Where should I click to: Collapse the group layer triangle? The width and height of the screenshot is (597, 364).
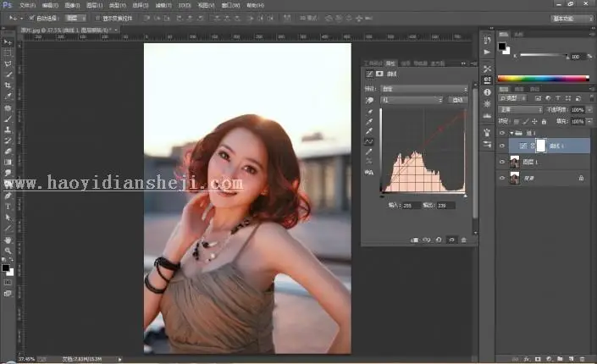click(511, 133)
